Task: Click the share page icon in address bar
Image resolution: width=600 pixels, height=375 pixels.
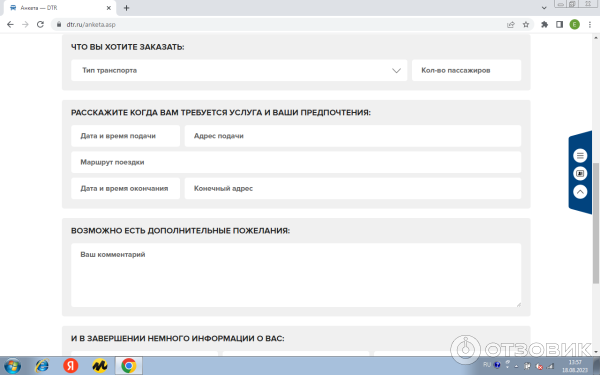Action: [510, 24]
